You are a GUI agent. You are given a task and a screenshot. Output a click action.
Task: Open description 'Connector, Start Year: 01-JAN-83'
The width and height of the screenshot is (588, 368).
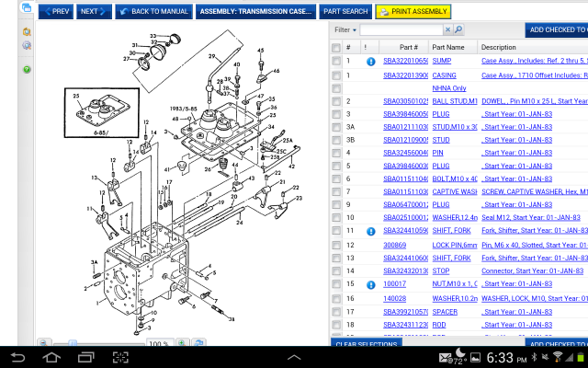(532, 271)
